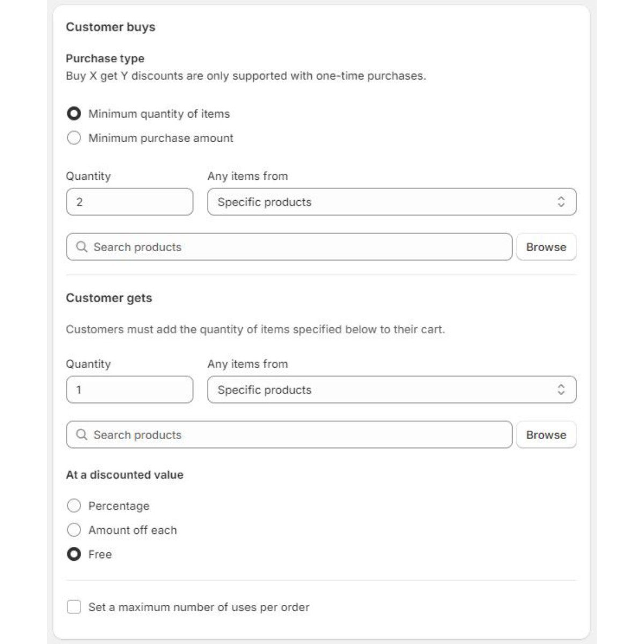Open Specific products dropdown under Customer gets
Screen dimensions: 644x644
(376, 390)
